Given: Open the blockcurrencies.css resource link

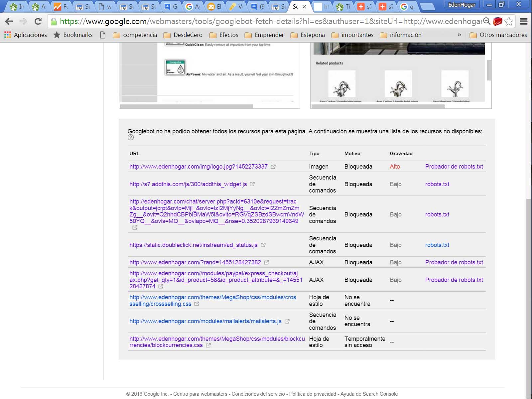Looking at the screenshot, I should [x=217, y=342].
